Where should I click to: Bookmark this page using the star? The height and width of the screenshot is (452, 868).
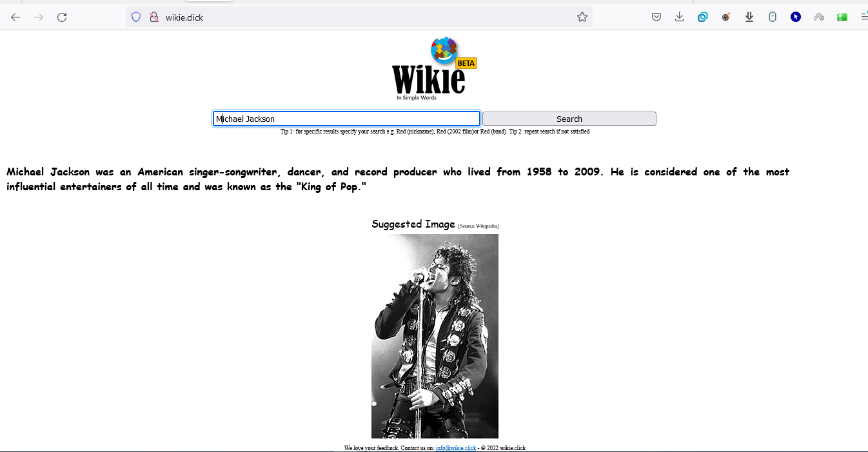point(582,17)
